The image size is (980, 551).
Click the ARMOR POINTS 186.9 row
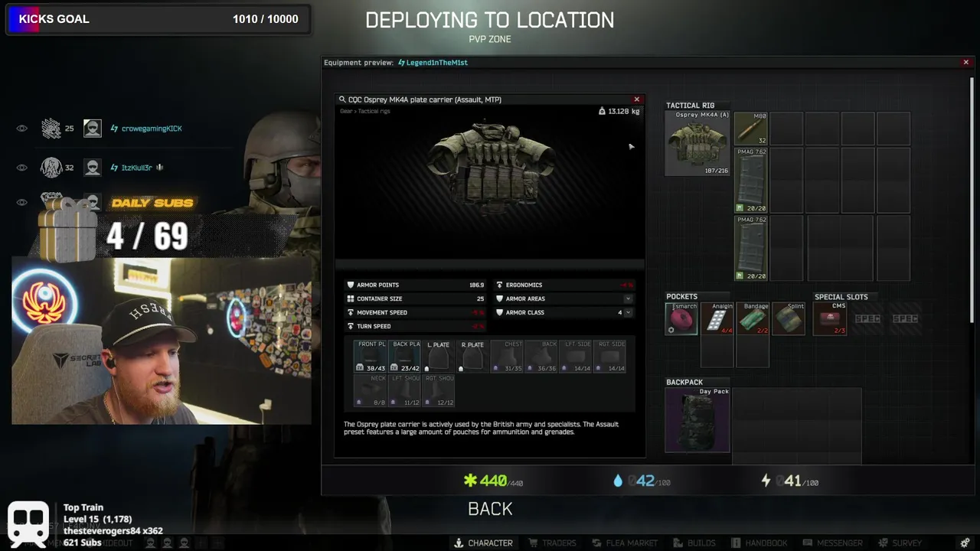pos(416,285)
